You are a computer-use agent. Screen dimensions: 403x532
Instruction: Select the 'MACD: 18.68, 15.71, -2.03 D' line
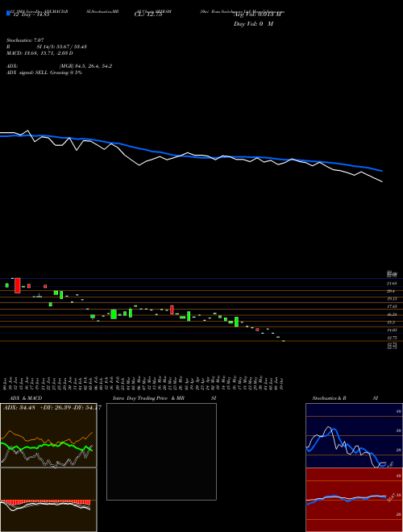39,53
